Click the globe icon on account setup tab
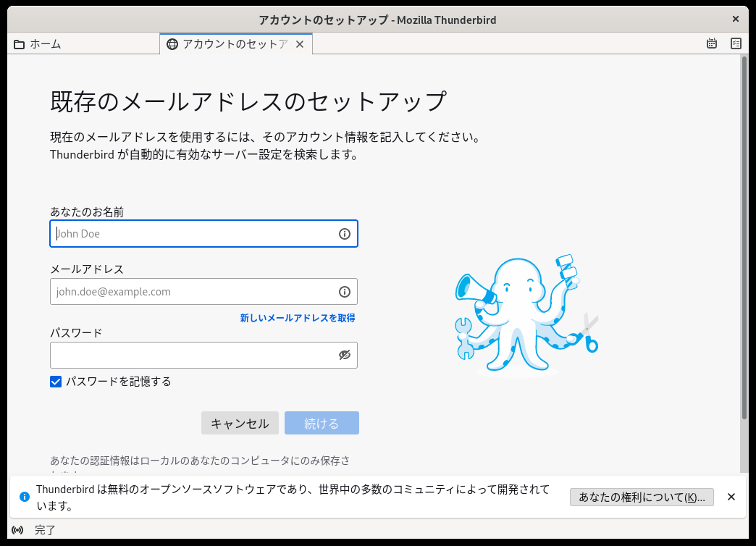Viewport: 756px width, 546px height. point(172,44)
